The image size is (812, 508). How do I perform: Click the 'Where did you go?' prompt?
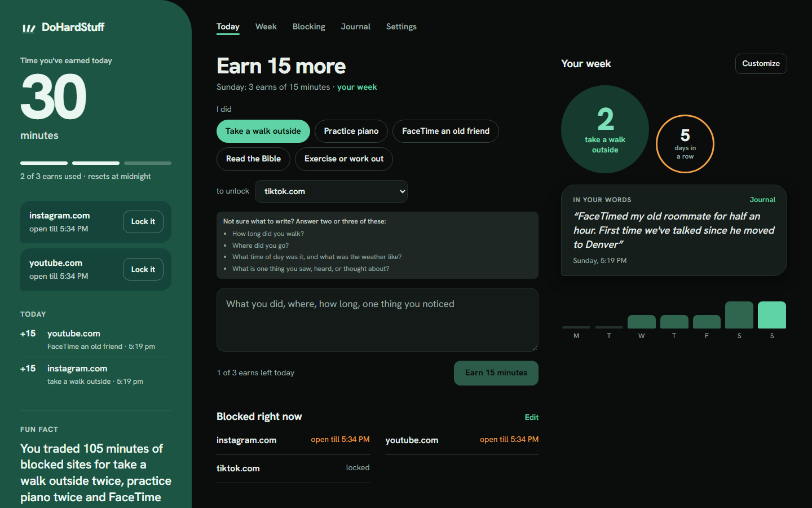(x=261, y=246)
